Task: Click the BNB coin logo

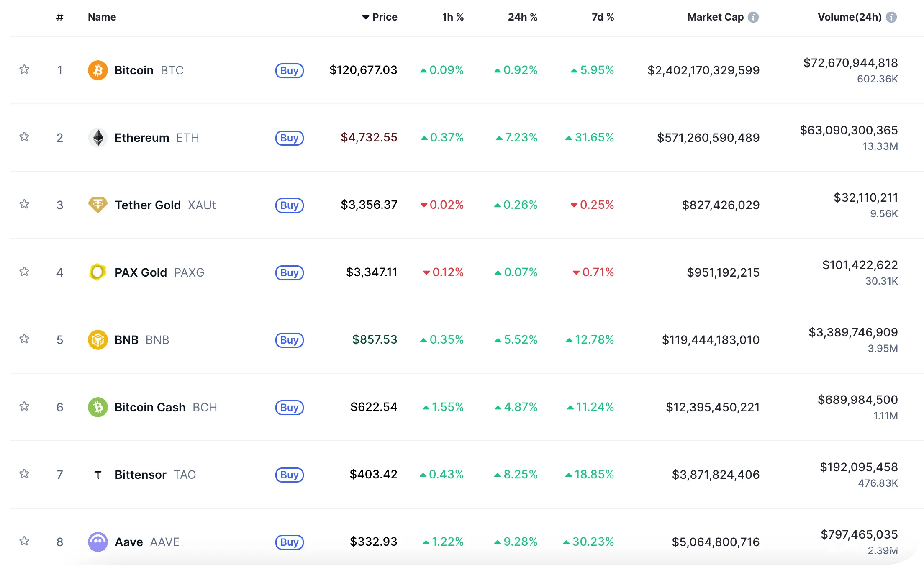Action: tap(98, 340)
